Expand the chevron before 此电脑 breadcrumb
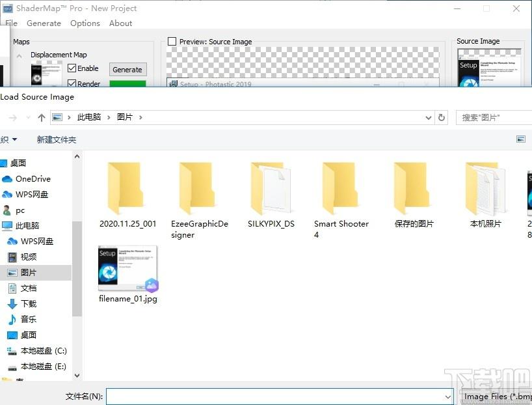532x405 pixels. click(69, 117)
